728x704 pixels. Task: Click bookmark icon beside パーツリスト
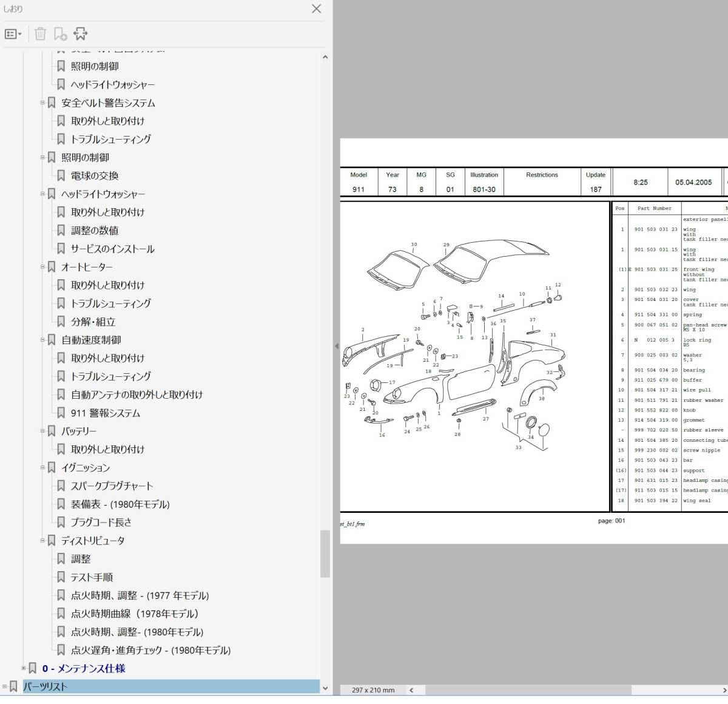pos(13,686)
